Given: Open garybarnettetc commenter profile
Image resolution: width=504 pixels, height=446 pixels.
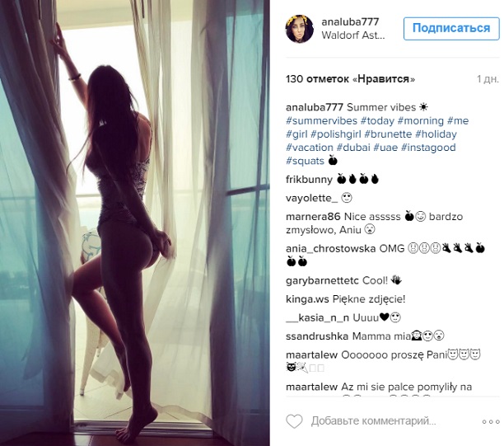Looking at the screenshot, I should tap(322, 280).
